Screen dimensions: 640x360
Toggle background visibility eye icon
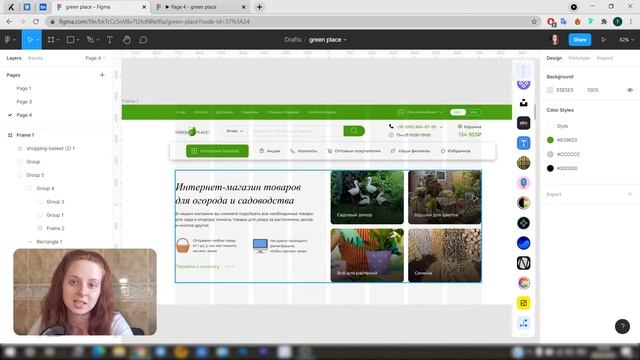pyautogui.click(x=630, y=90)
